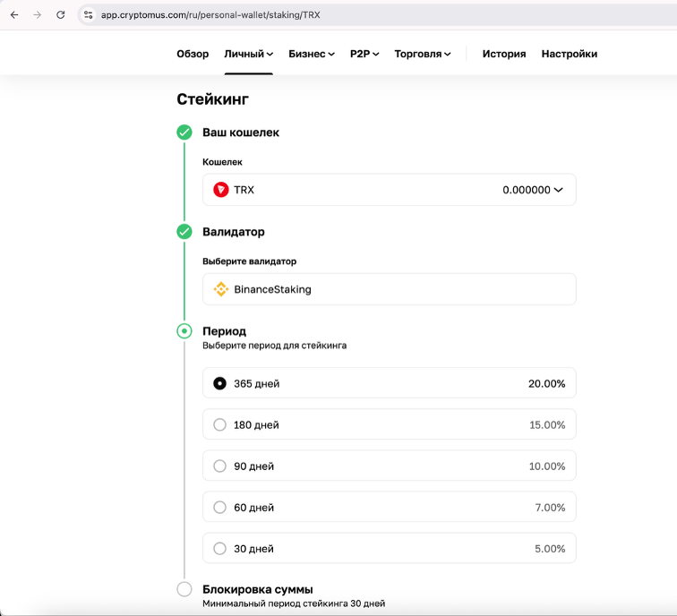The width and height of the screenshot is (677, 616).
Task: Click the 0.000000 balance value
Action: click(x=527, y=190)
